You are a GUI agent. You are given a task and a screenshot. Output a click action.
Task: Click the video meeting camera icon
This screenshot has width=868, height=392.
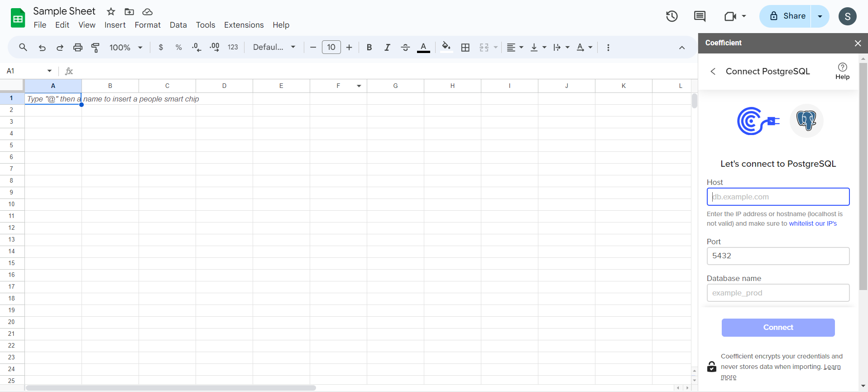pos(730,16)
